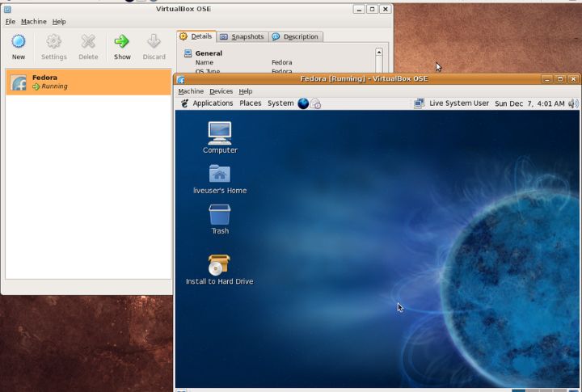Viewport: 582px width, 392px height.
Task: Click the Name value Fedora in Details
Action: pos(282,62)
